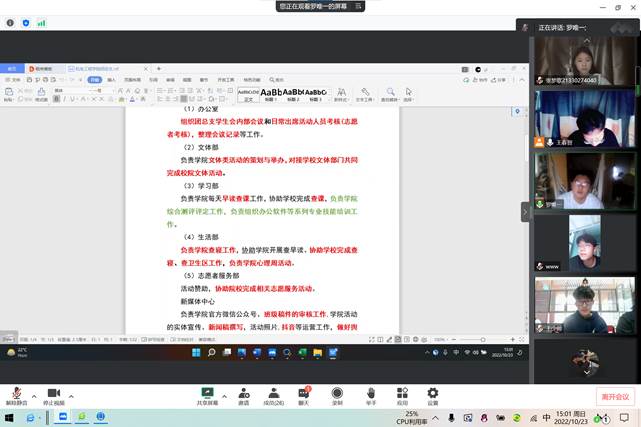Click the font color A icon
641x427 pixels.
coord(132,99)
